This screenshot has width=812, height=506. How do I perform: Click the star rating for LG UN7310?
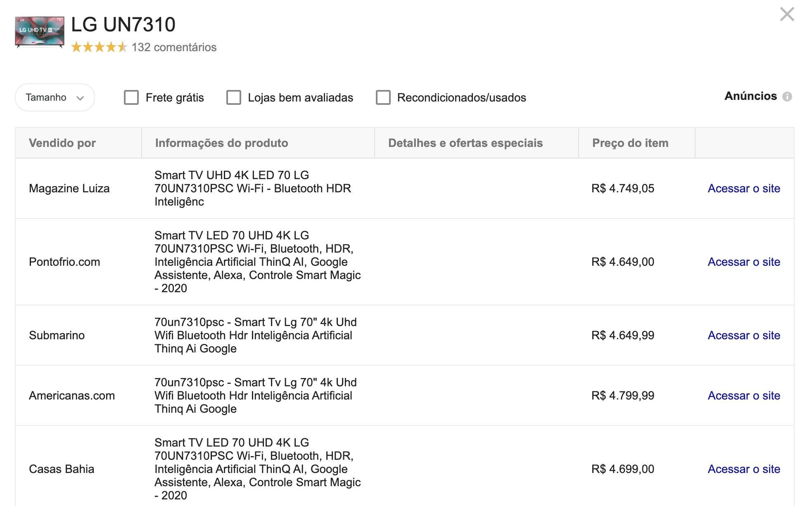click(99, 47)
